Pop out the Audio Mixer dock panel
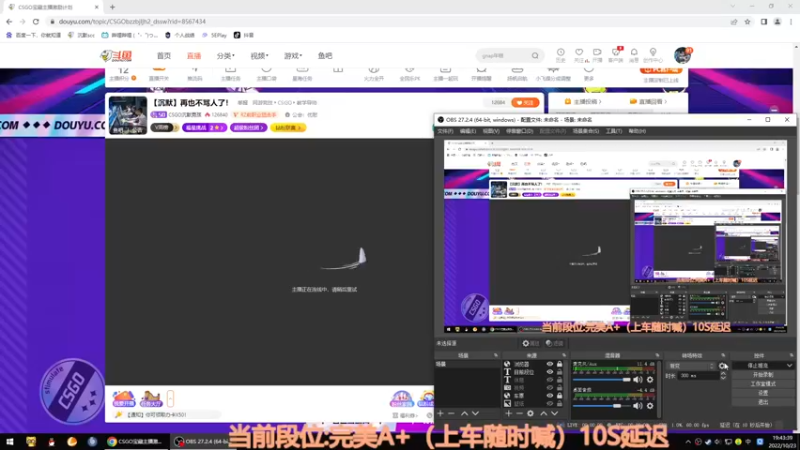Viewport: 800px width, 450px height. pyautogui.click(x=657, y=355)
